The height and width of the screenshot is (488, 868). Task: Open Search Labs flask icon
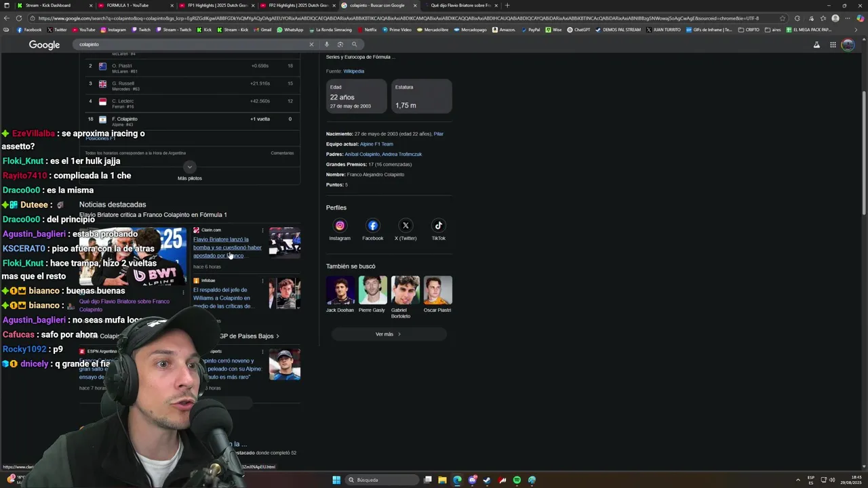816,45
